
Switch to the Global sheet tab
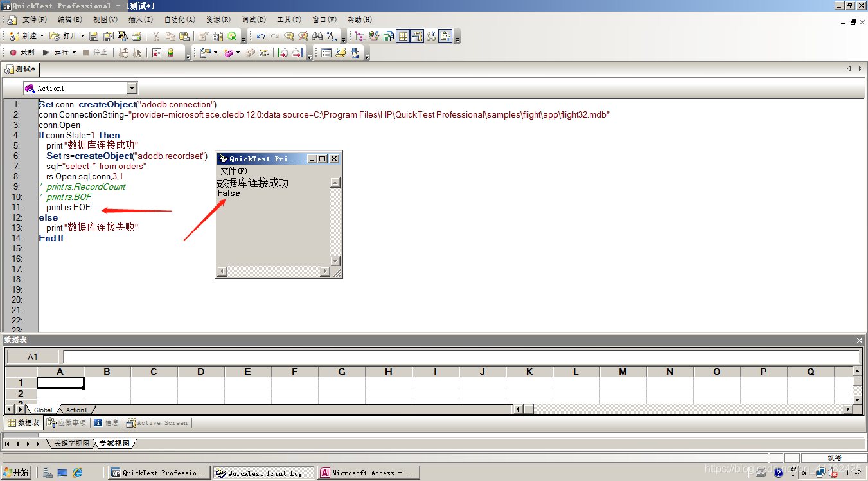coord(43,410)
